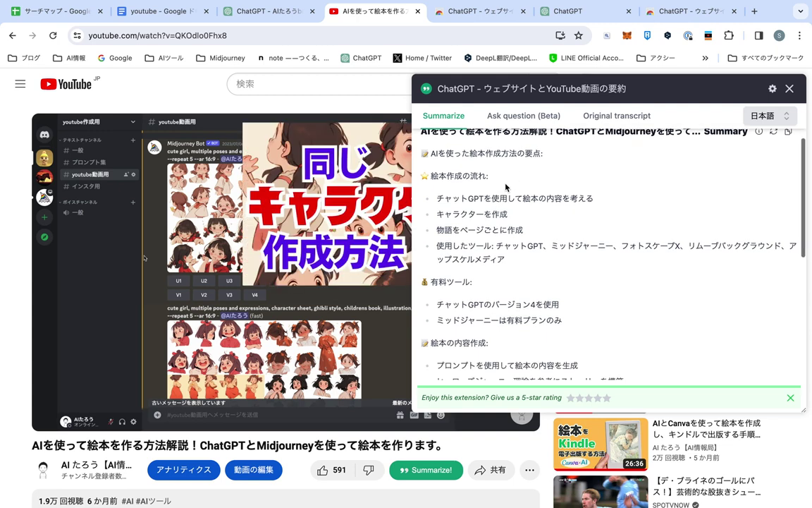Open the Kindle picture book video thumbnail

pyautogui.click(x=601, y=445)
